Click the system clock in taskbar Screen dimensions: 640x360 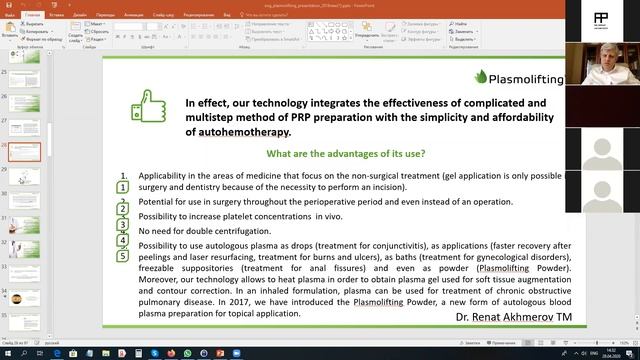[x=611, y=353]
